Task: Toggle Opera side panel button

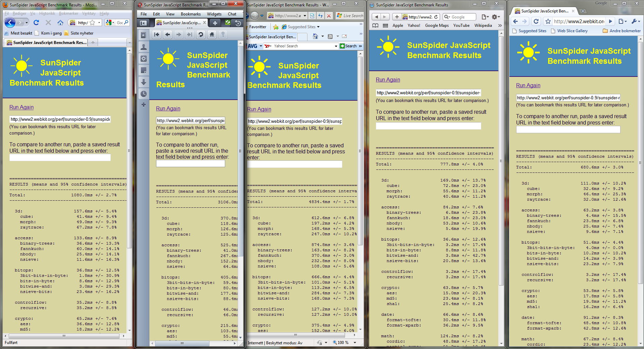Action: point(143,23)
